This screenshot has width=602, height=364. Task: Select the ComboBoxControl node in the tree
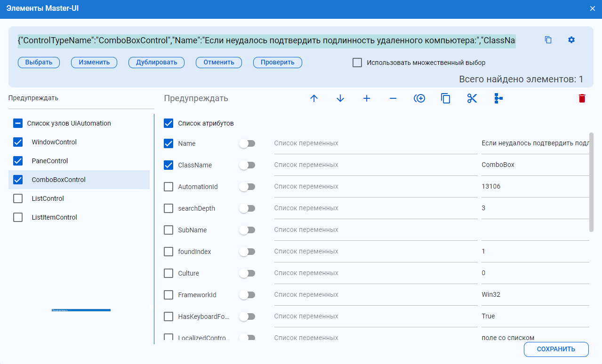79,180
